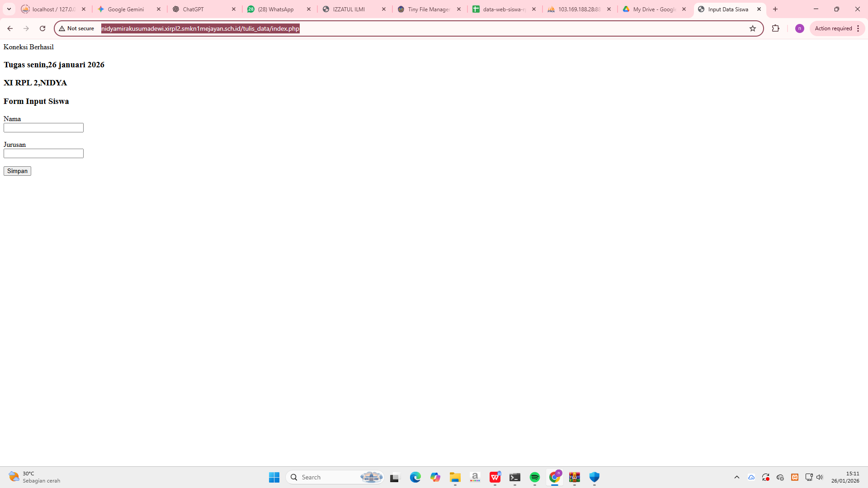Screen dimensions: 868x488
Task: Switch to the ChatGPT tab
Action: coord(199,9)
